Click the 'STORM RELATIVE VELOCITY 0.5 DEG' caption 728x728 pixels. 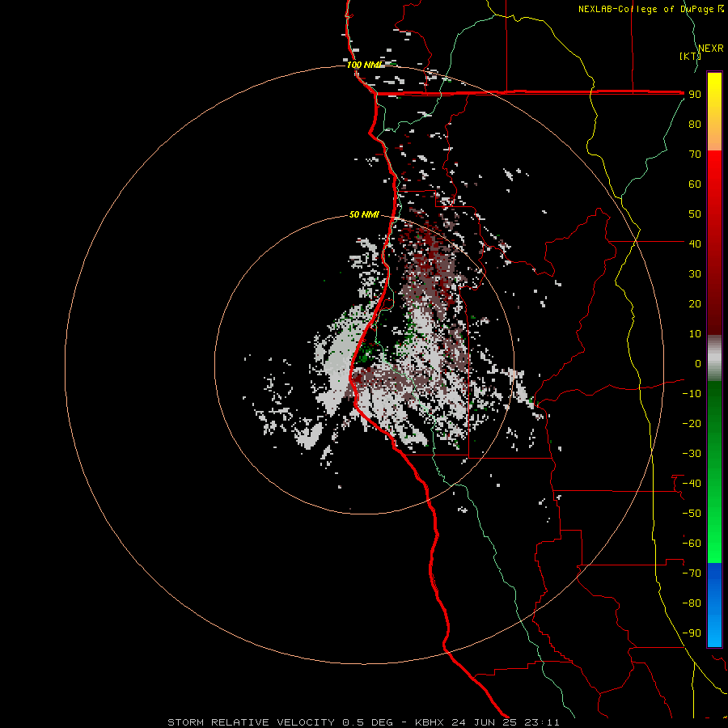coord(280,722)
